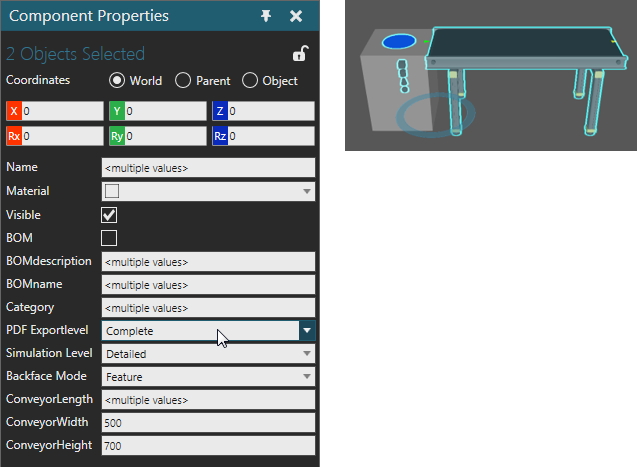
Task: Click the unlock padlock icon
Action: 299,54
